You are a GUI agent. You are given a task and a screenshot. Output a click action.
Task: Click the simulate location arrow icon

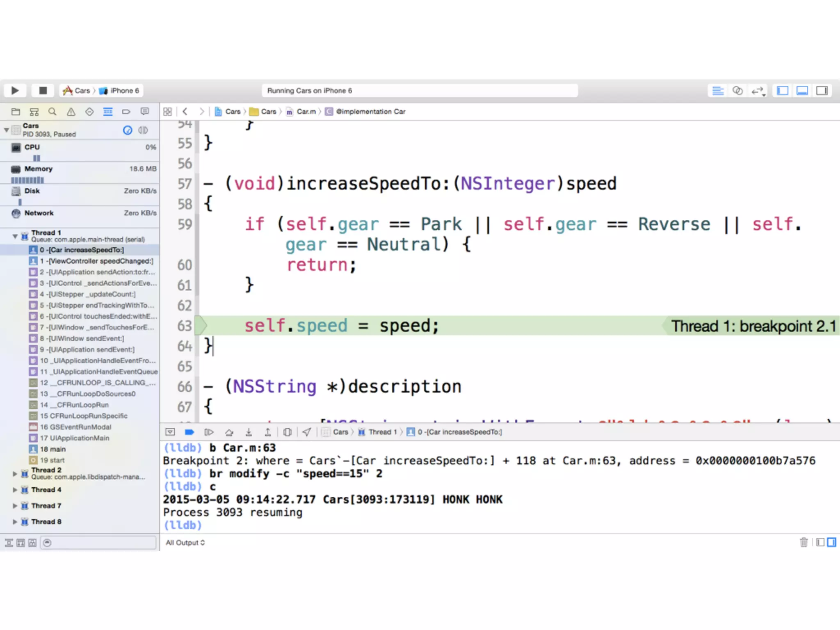point(307,432)
